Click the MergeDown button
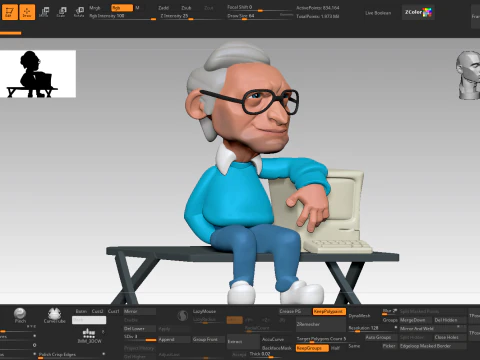 click(416, 320)
